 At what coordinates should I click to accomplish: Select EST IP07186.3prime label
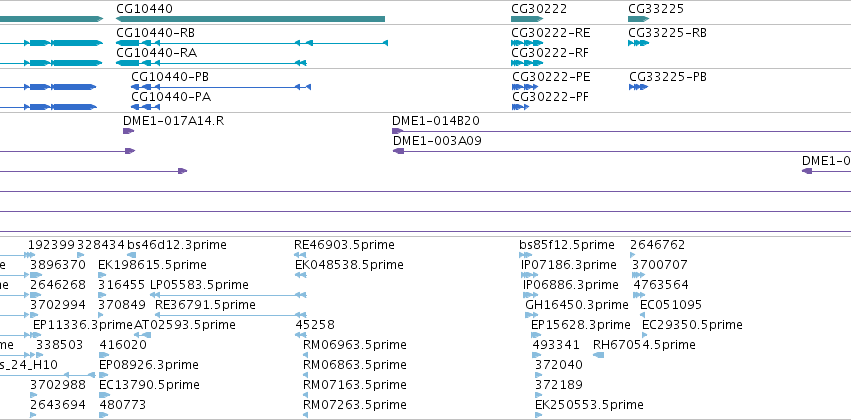pyautogui.click(x=569, y=264)
